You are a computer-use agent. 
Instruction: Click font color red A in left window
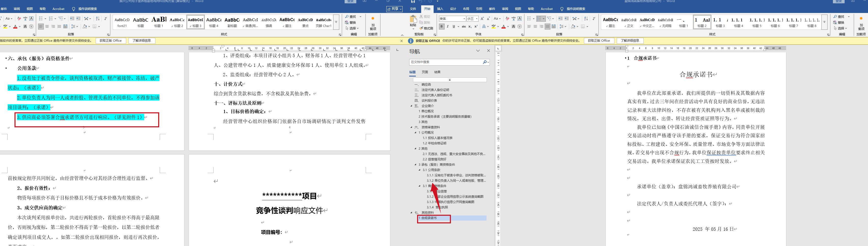click(15, 27)
